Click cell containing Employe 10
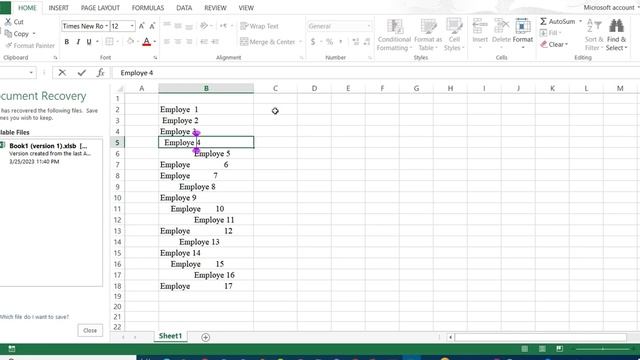640x360 pixels. click(x=206, y=209)
